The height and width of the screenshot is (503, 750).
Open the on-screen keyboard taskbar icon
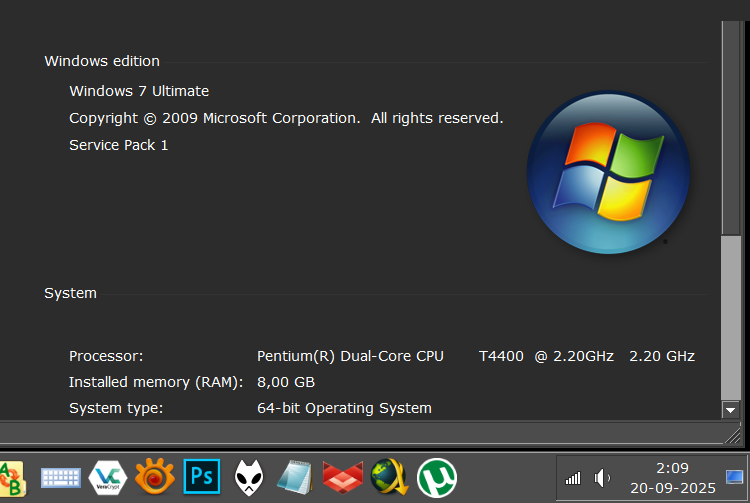coord(61,478)
